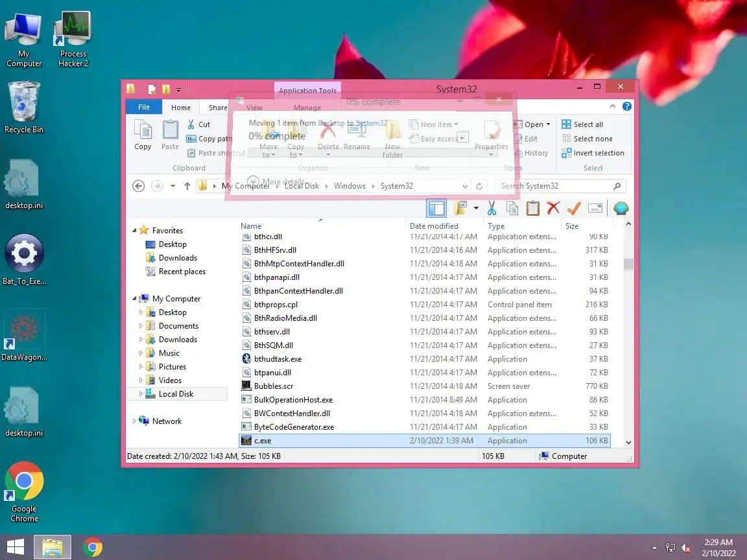Select the Google Chrome desktop icon
Screen dimensions: 747x560
click(24, 492)
